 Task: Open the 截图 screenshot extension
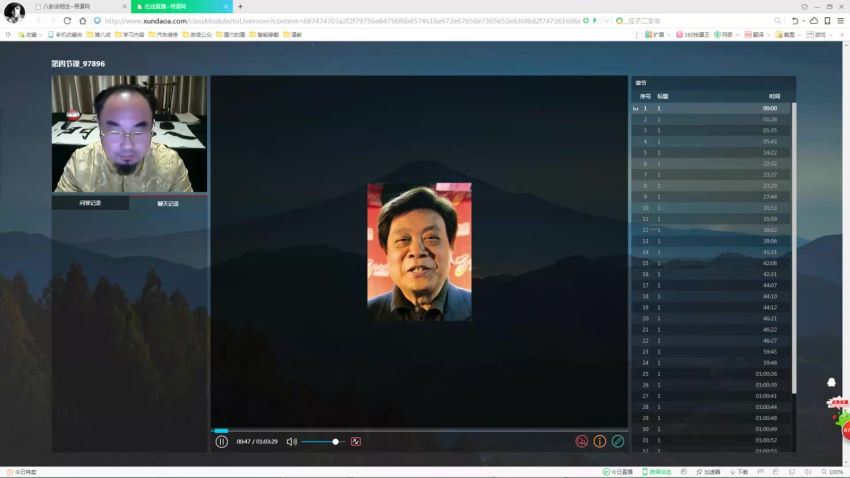coord(785,35)
